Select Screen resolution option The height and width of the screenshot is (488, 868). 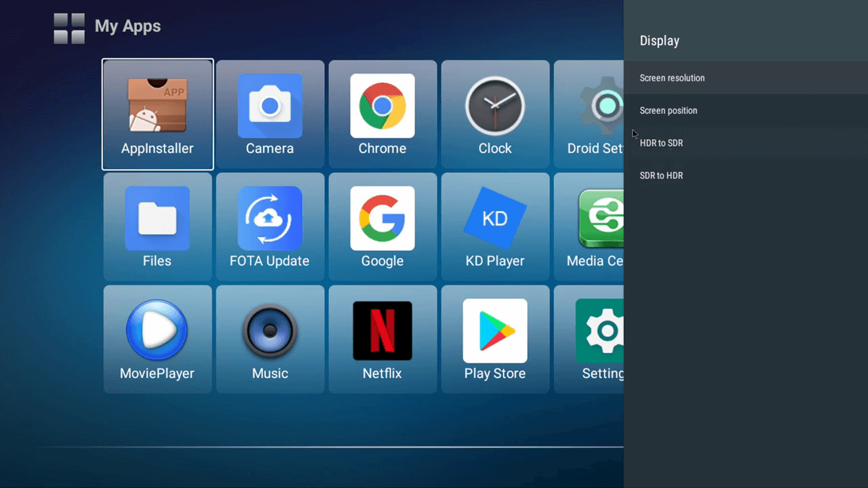[x=746, y=78]
